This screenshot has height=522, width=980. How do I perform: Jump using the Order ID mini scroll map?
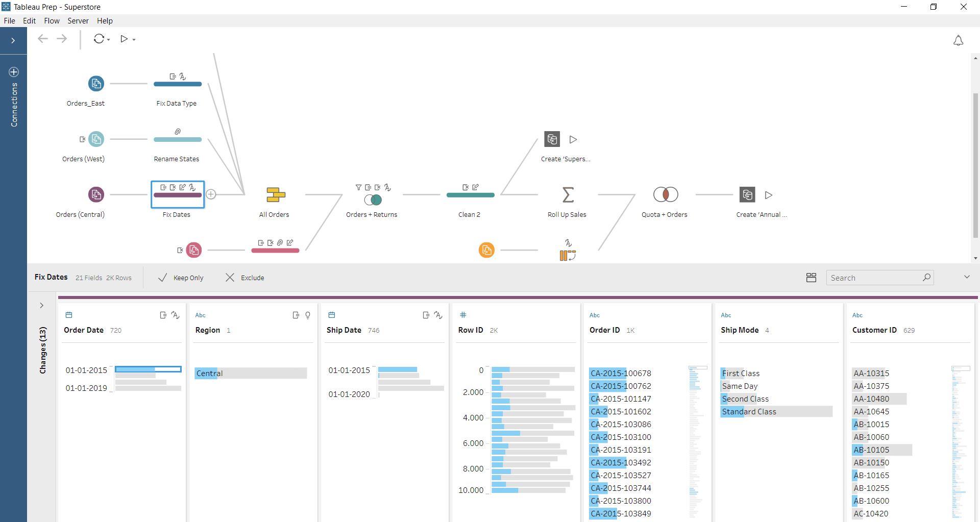tap(698, 442)
